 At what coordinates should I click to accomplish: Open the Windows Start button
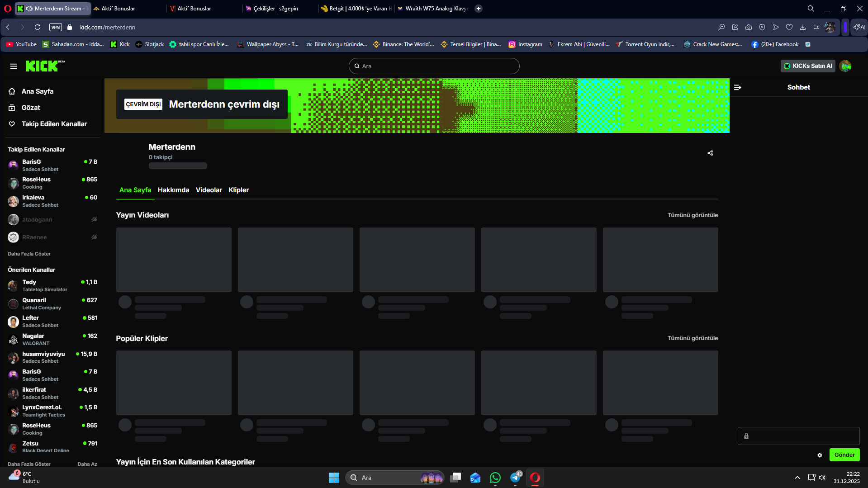[x=334, y=478]
